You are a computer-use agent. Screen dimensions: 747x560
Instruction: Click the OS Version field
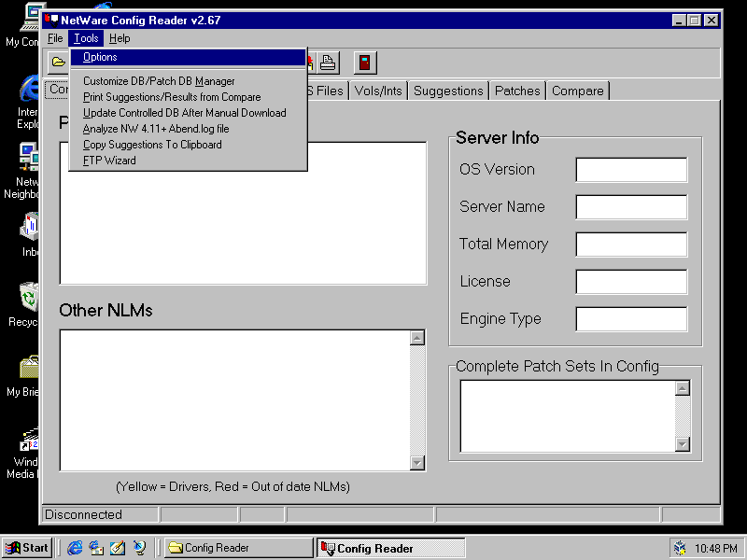pos(631,170)
